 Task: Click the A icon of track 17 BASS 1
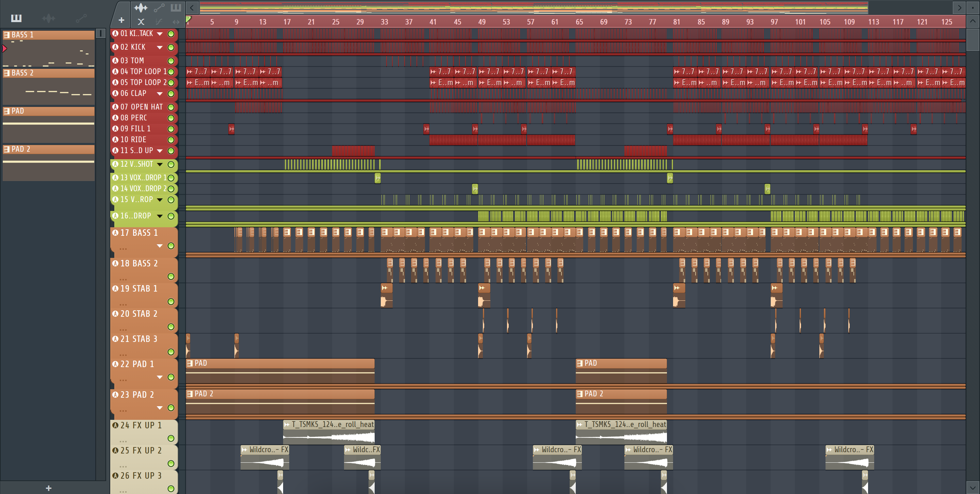pyautogui.click(x=115, y=232)
